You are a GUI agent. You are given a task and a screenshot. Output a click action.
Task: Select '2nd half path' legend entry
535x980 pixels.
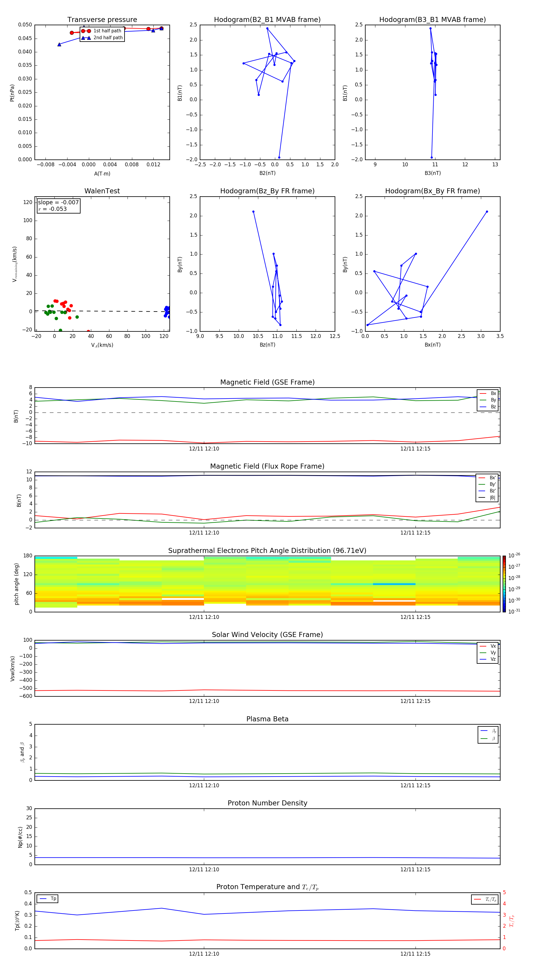click(x=102, y=38)
